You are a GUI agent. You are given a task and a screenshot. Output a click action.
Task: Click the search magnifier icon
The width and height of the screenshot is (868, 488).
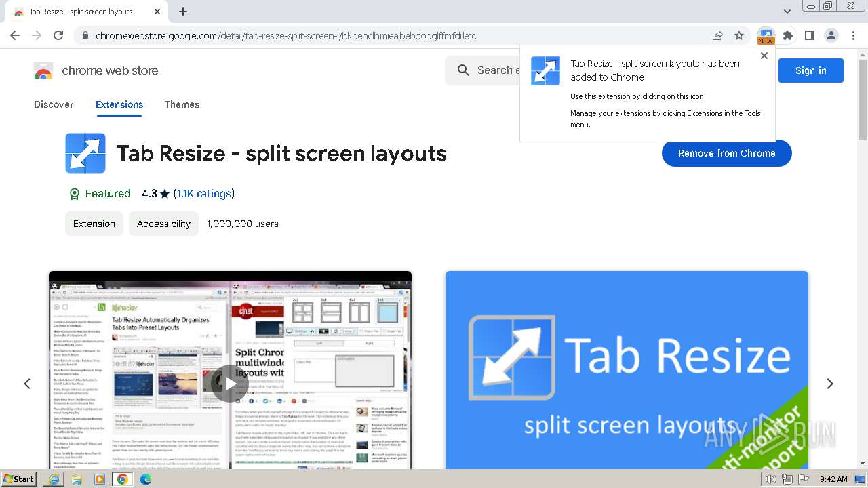(463, 70)
